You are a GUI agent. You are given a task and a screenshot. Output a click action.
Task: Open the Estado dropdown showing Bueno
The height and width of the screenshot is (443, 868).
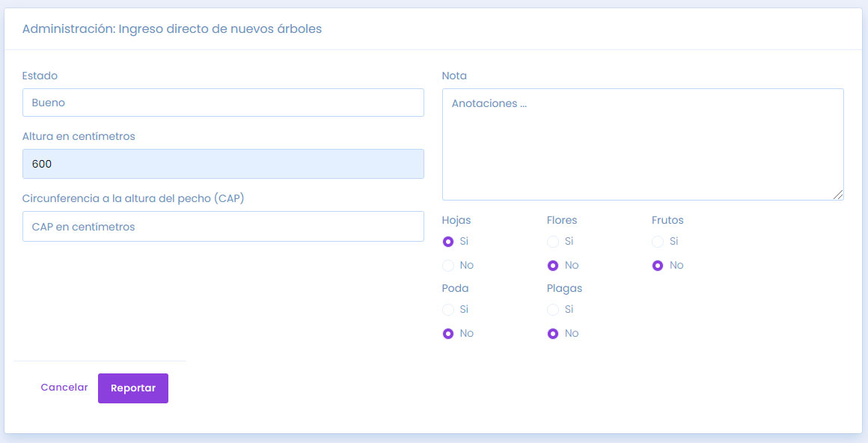(223, 103)
